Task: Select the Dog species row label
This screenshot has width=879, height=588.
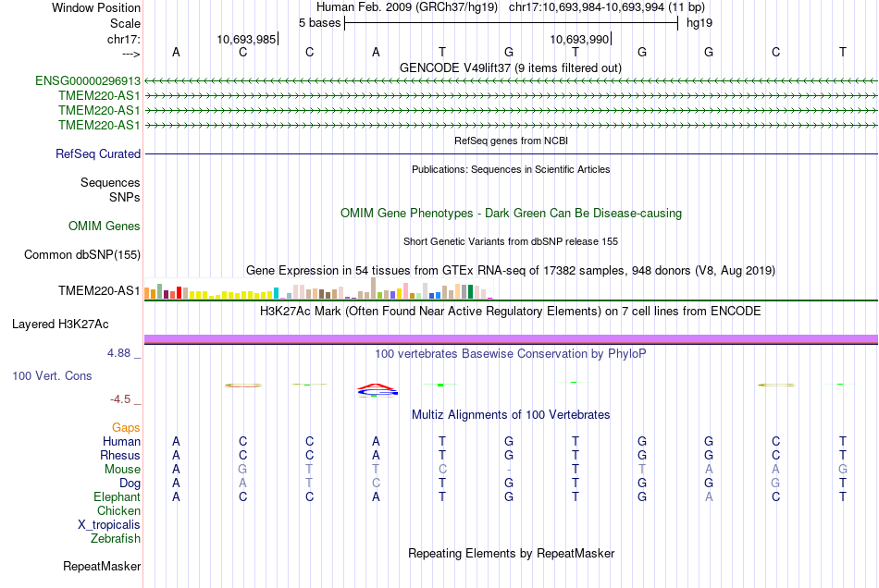Action: point(130,484)
